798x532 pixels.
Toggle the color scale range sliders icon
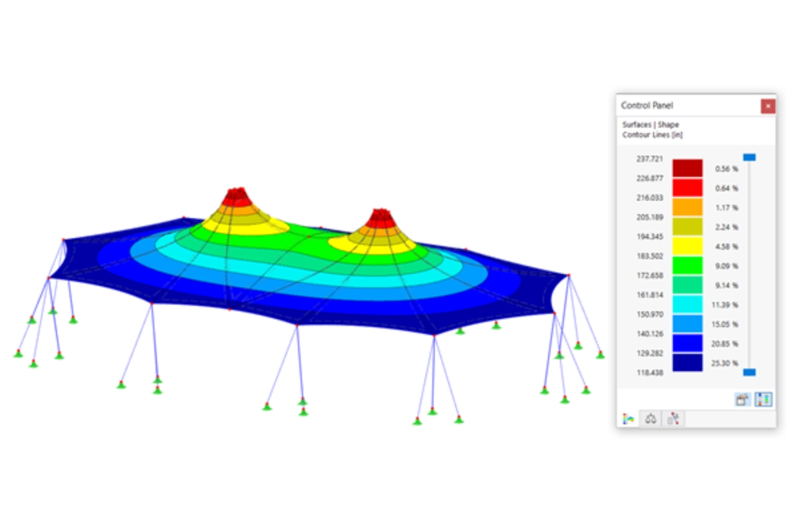763,400
